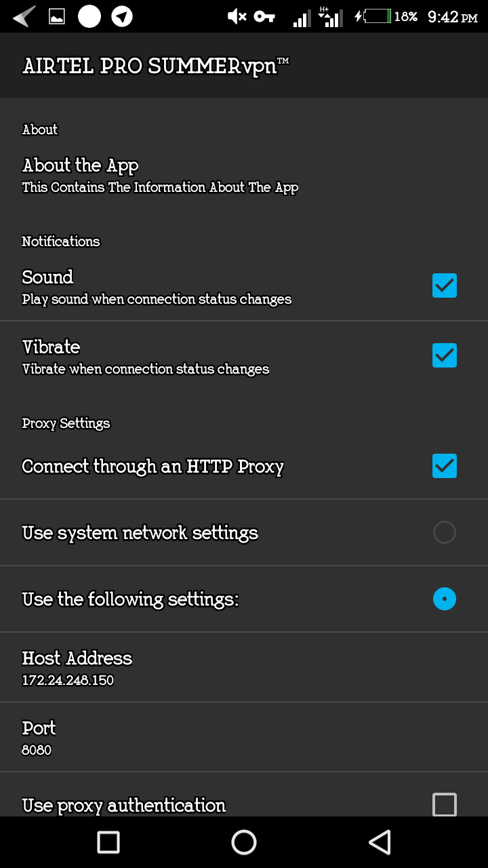Uncheck the Vibrate checkbox
488x868 pixels.
pyautogui.click(x=445, y=355)
